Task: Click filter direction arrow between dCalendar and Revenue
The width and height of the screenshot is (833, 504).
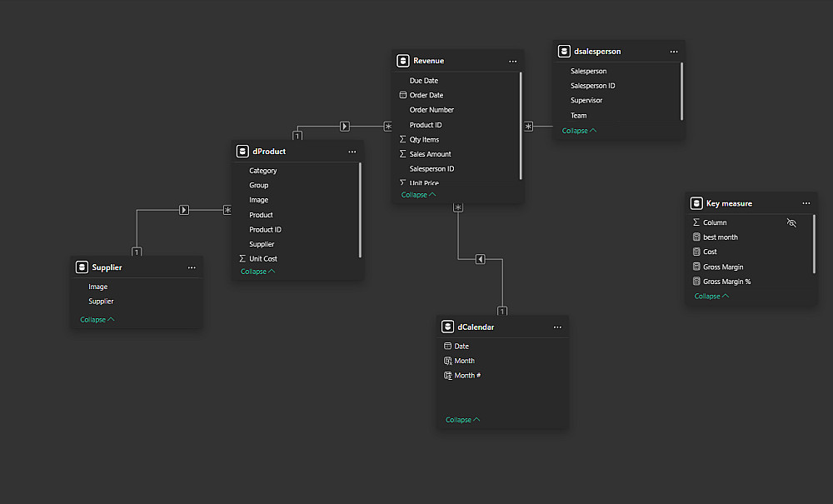Action: click(481, 260)
